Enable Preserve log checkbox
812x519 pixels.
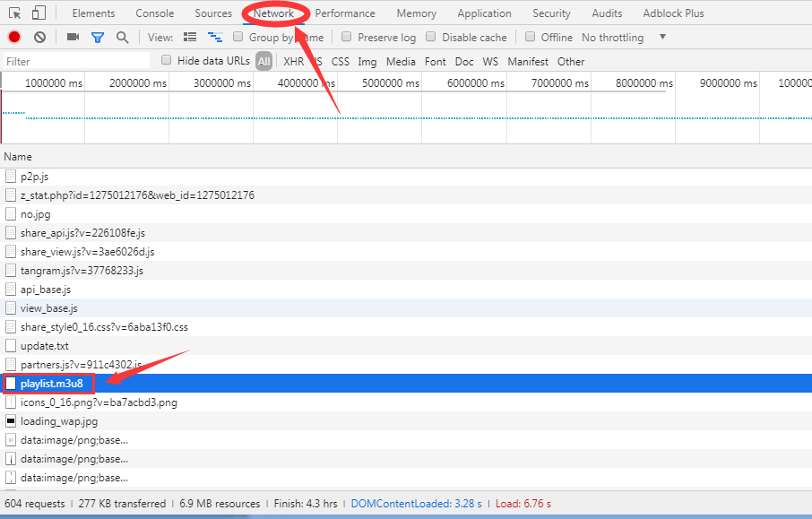[347, 36]
